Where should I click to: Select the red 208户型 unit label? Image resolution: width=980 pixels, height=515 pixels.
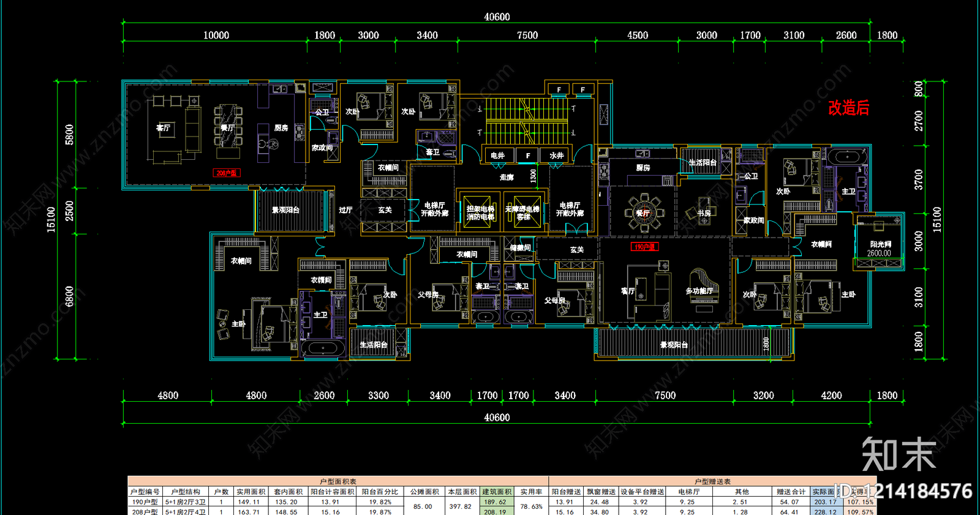coord(227,173)
